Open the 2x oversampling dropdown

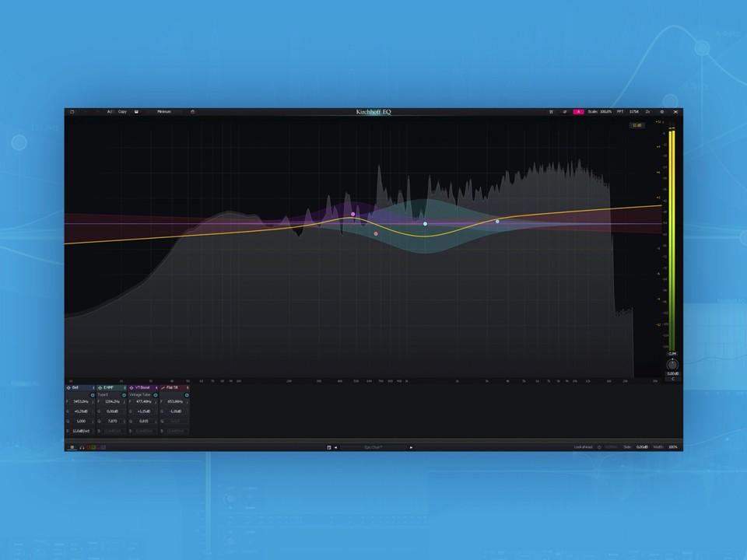(647, 112)
